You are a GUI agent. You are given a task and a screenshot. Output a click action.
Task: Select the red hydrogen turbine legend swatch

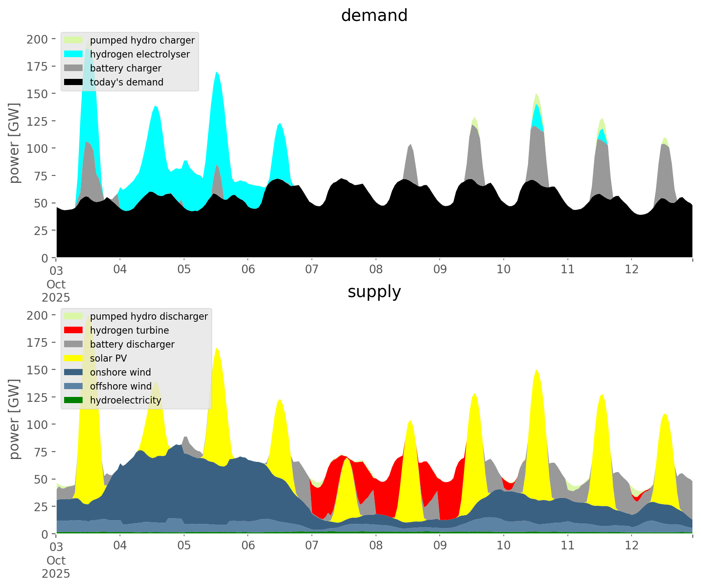(74, 330)
